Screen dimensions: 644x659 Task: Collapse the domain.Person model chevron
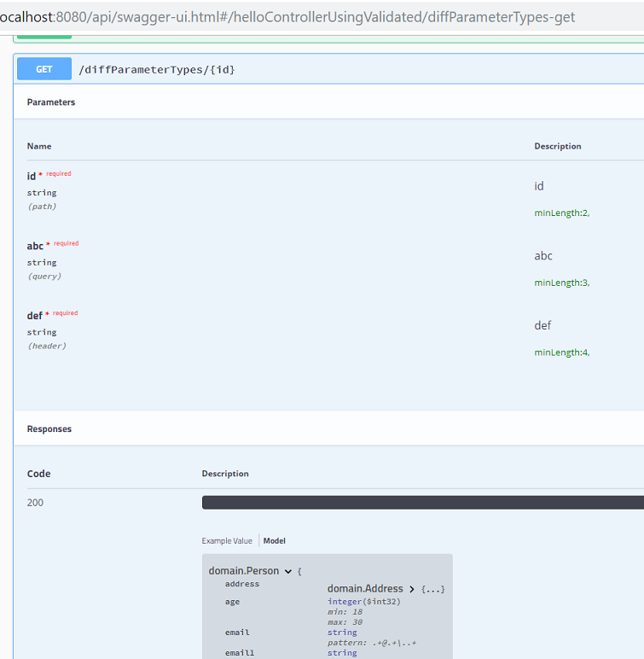pyautogui.click(x=288, y=571)
